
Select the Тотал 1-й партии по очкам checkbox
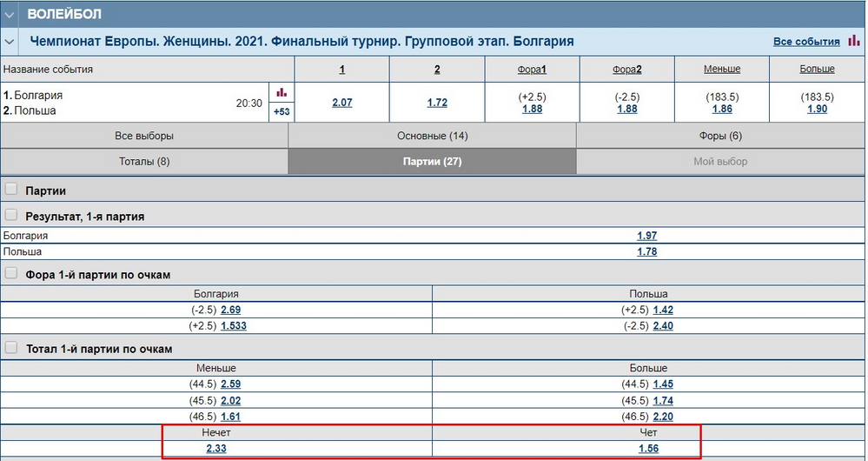pyautogui.click(x=12, y=348)
